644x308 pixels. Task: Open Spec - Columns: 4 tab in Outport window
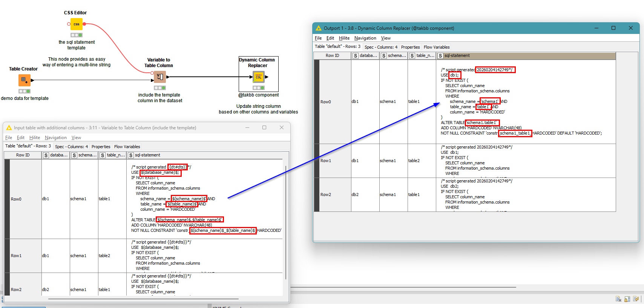coord(381,47)
